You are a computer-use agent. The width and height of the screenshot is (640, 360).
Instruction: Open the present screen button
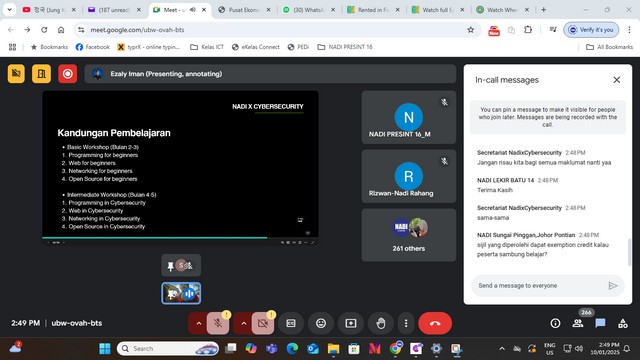pos(351,323)
